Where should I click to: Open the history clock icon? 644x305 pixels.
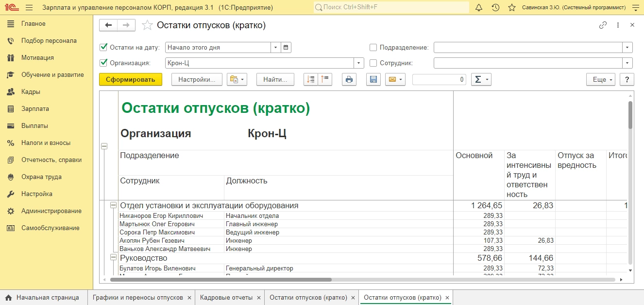click(x=495, y=8)
